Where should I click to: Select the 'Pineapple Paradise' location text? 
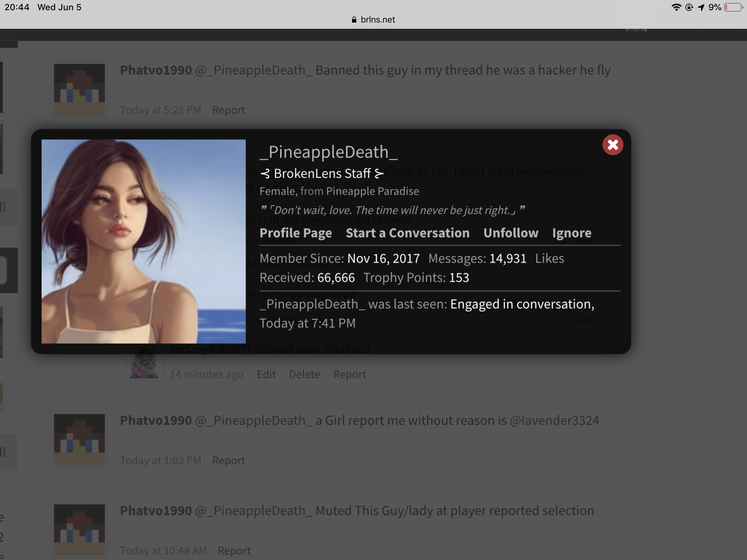[x=372, y=191]
